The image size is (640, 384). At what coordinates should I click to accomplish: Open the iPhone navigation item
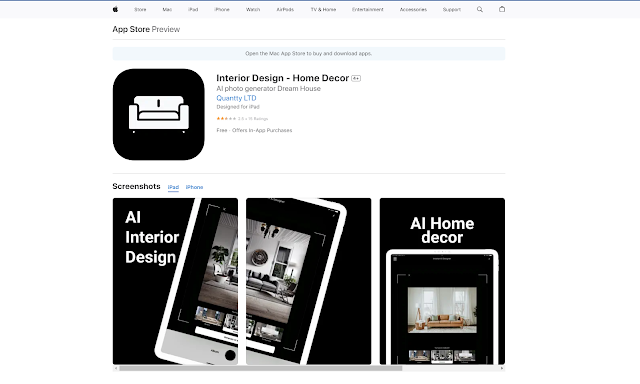pyautogui.click(x=222, y=9)
